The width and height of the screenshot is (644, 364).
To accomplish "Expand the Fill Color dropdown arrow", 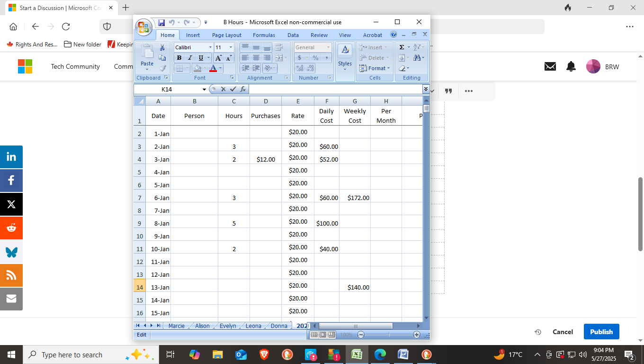I will click(x=205, y=68).
